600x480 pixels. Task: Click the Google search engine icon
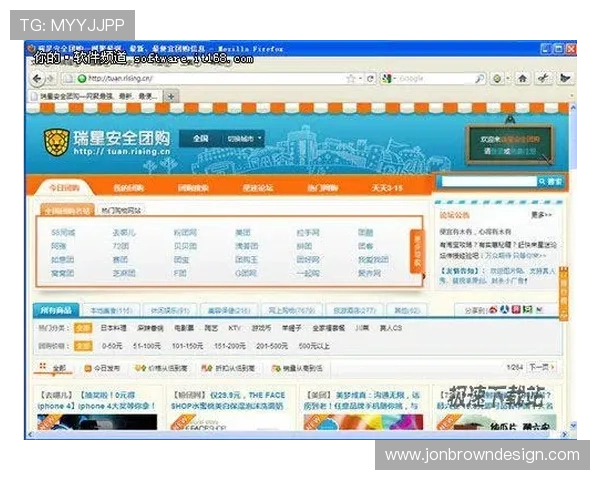(x=386, y=78)
